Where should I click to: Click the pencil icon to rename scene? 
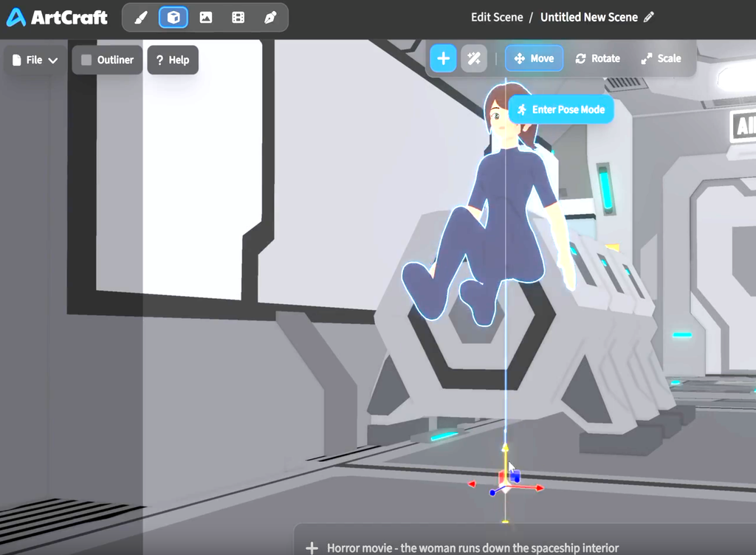(x=649, y=18)
